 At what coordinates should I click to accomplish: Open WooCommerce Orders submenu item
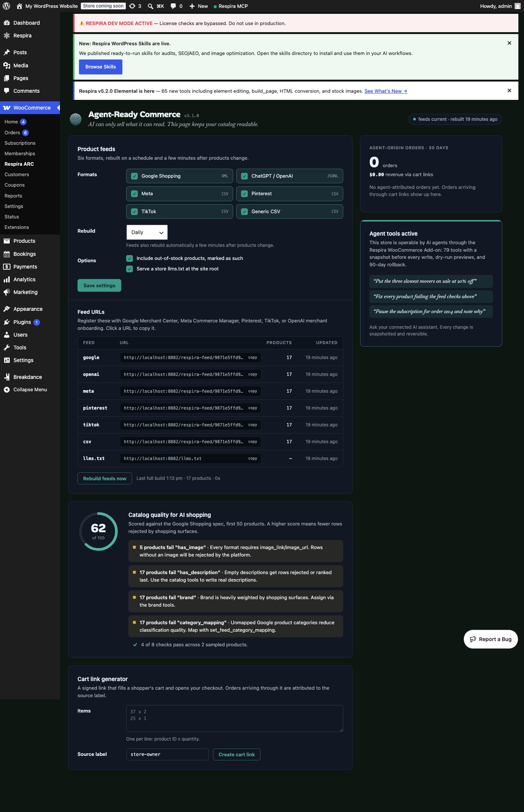pyautogui.click(x=12, y=133)
